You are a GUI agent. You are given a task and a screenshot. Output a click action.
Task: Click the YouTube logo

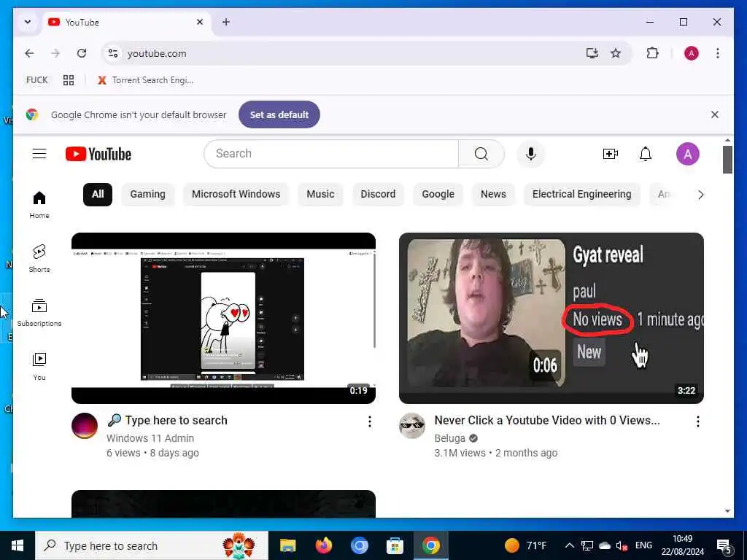click(x=98, y=154)
